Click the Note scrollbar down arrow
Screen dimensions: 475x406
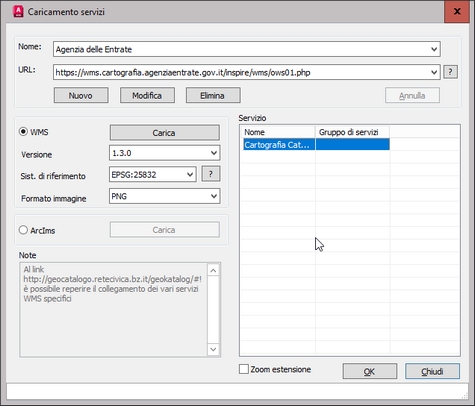(x=213, y=349)
